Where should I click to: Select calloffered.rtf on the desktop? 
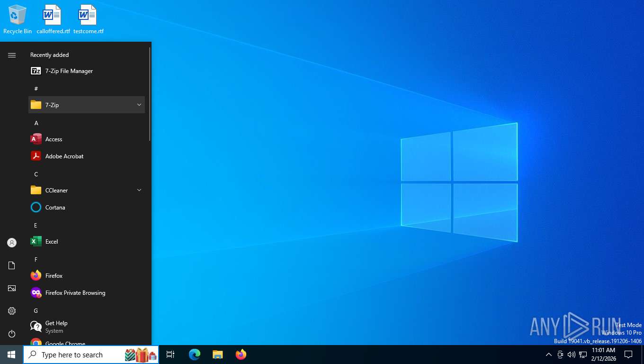tap(53, 19)
